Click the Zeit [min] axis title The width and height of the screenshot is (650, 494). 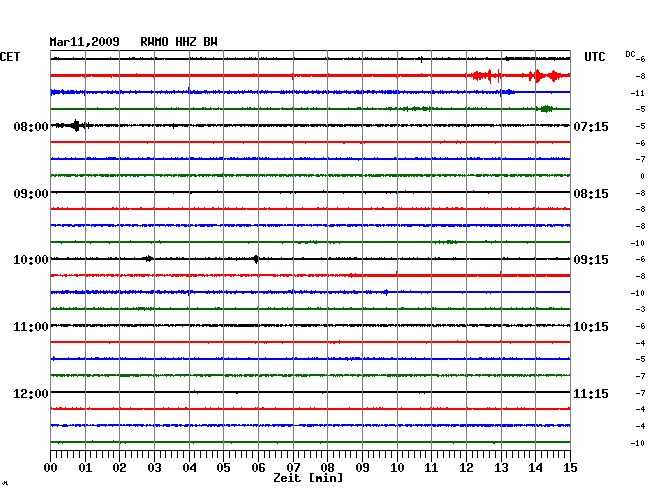tap(308, 478)
